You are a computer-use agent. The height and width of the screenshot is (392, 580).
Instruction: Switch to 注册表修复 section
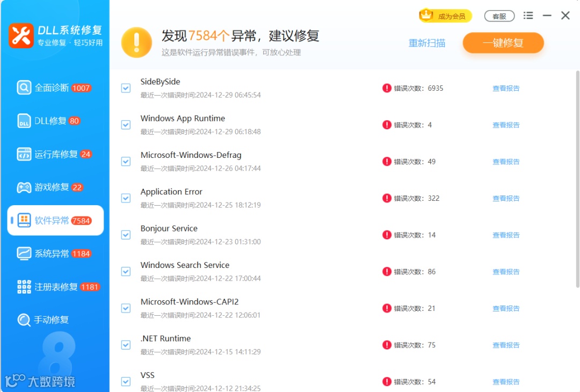pyautogui.click(x=55, y=287)
